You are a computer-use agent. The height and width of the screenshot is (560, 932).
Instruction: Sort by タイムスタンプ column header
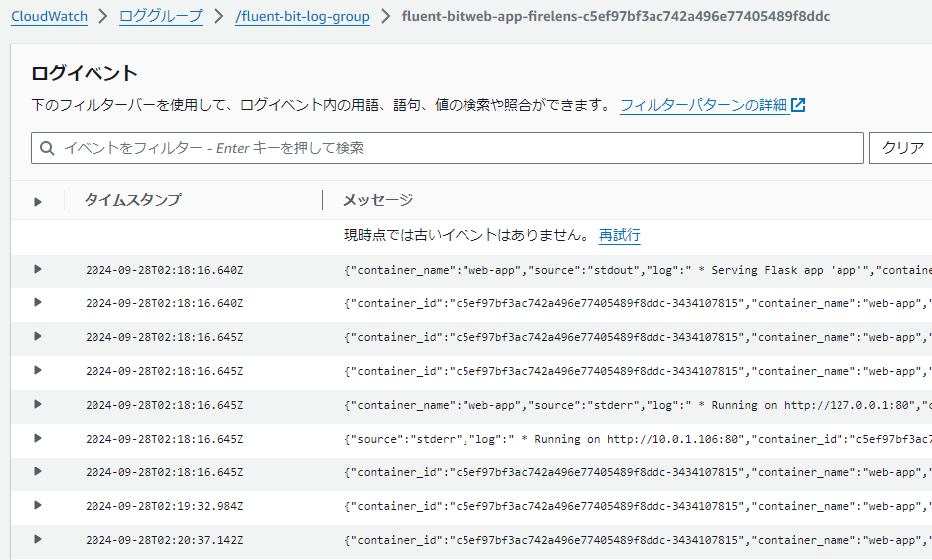[x=132, y=200]
